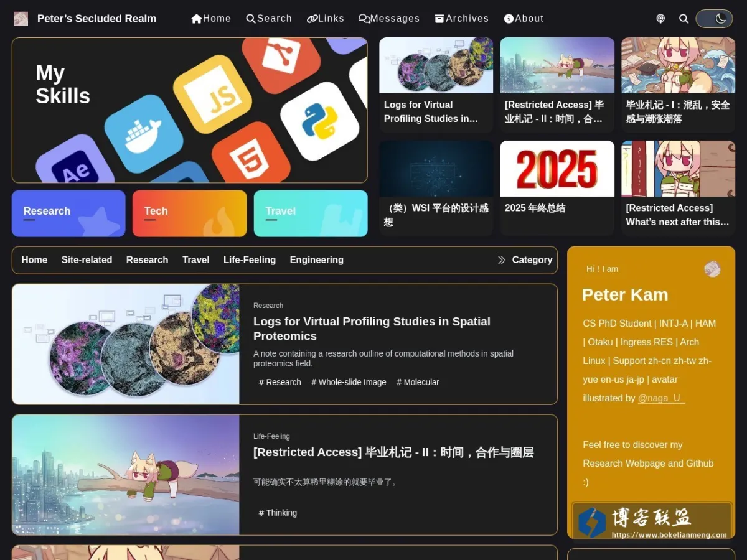The width and height of the screenshot is (747, 560).
Task: Open Archives in the top navigation
Action: (x=462, y=19)
